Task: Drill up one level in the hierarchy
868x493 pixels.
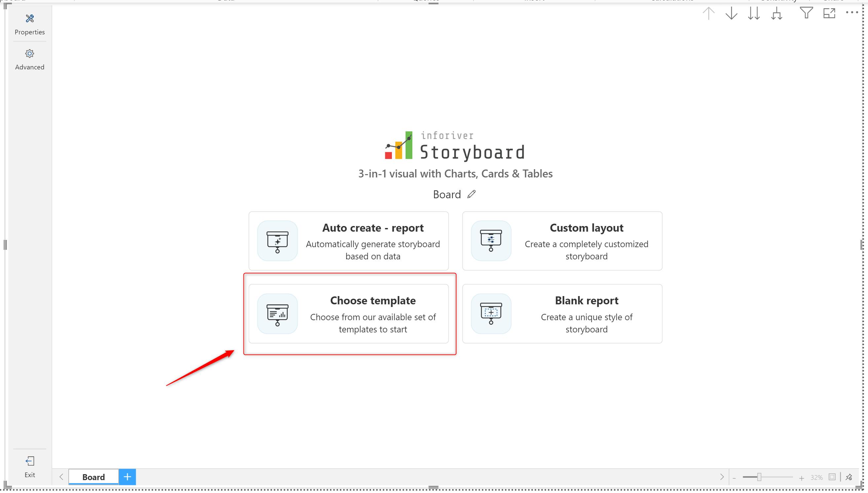Action: (708, 13)
